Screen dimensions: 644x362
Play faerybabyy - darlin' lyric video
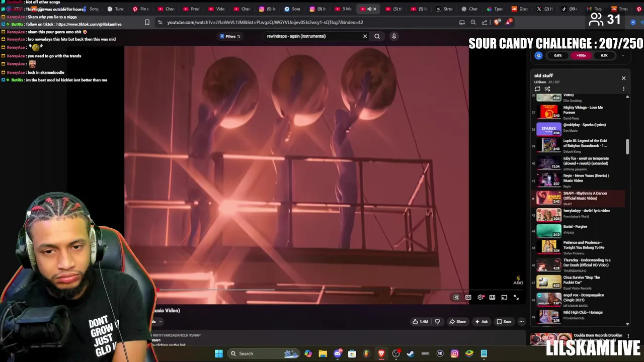coord(578,214)
